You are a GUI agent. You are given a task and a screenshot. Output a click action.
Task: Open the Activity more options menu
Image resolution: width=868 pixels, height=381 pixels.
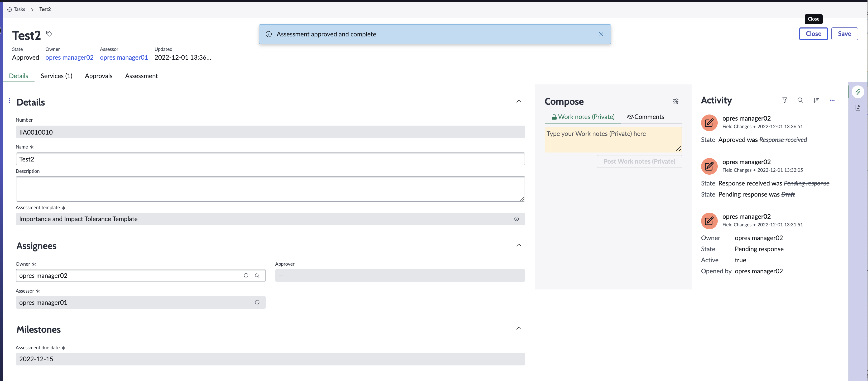click(x=832, y=101)
